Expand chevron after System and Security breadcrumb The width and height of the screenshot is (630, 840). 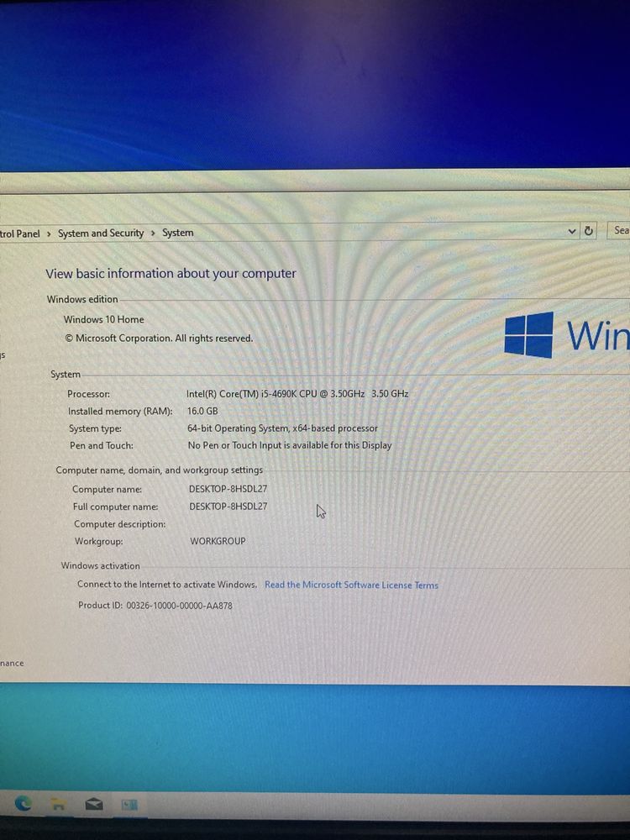point(153,233)
